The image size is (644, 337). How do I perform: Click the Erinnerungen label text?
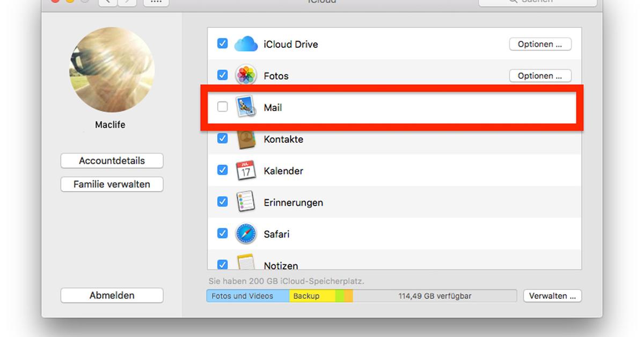(293, 203)
